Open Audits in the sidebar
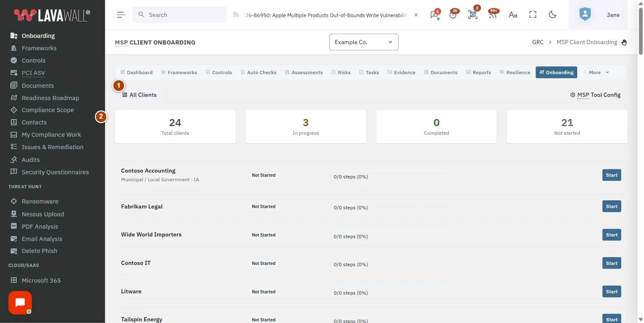 [x=30, y=160]
